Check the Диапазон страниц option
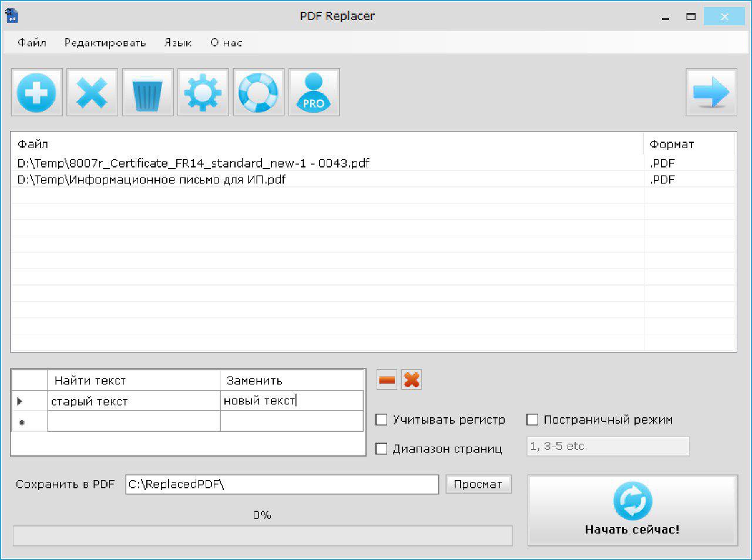Image resolution: width=752 pixels, height=560 pixels. 381,449
